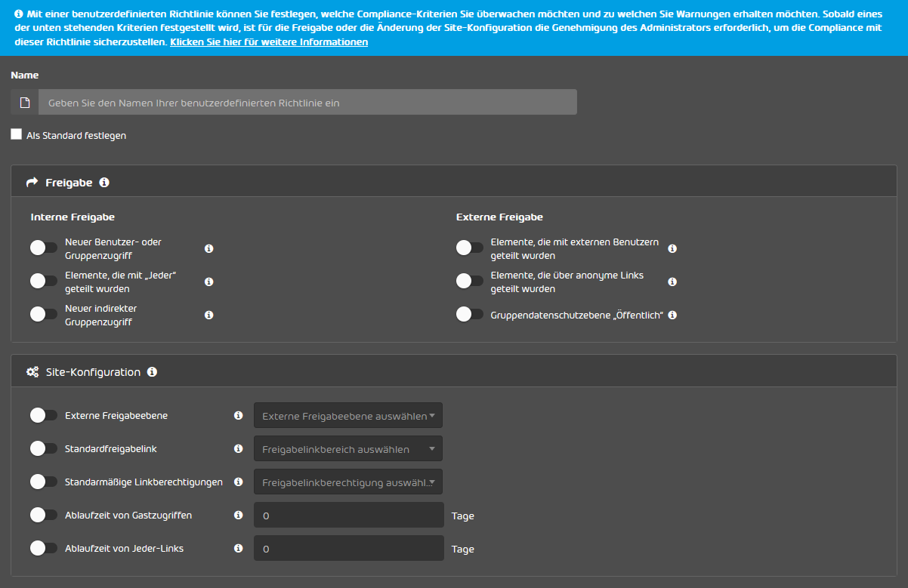Click info icon for anonyme Links option
908x588 pixels.
coord(672,282)
